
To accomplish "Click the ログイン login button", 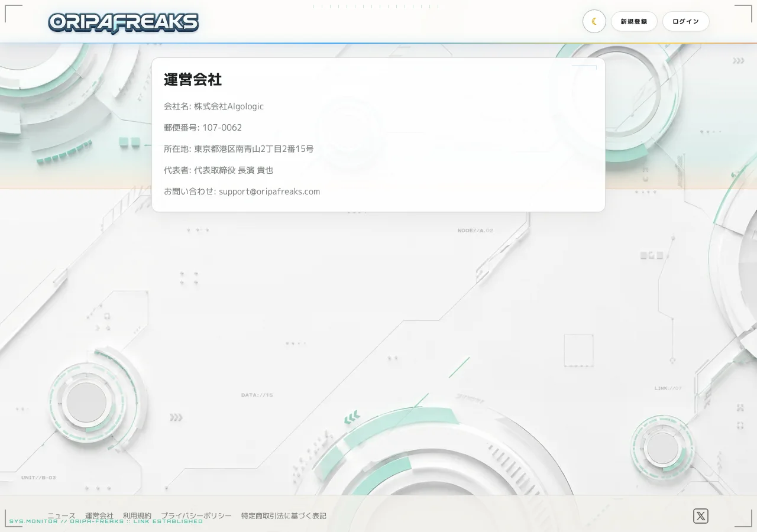I will click(686, 21).
